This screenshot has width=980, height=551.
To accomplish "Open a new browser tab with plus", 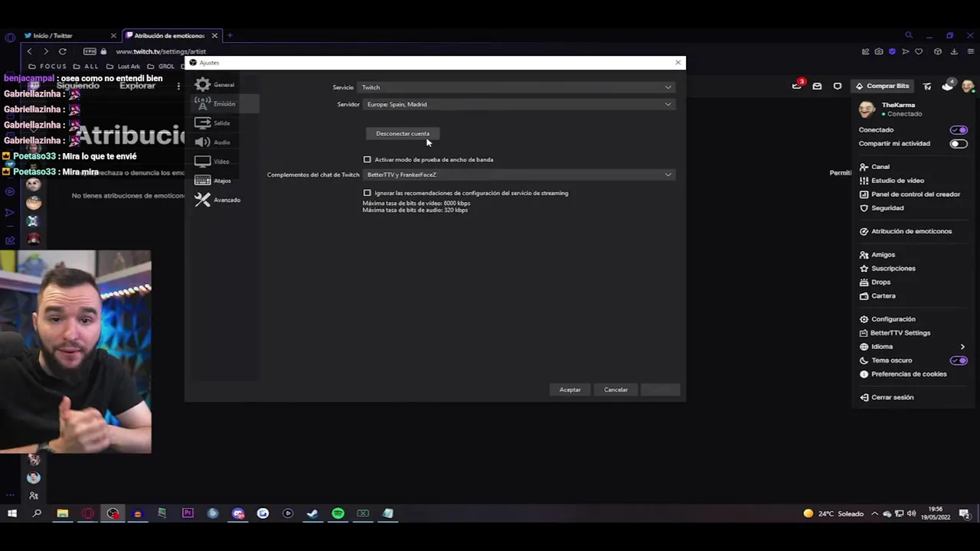I will click(230, 35).
